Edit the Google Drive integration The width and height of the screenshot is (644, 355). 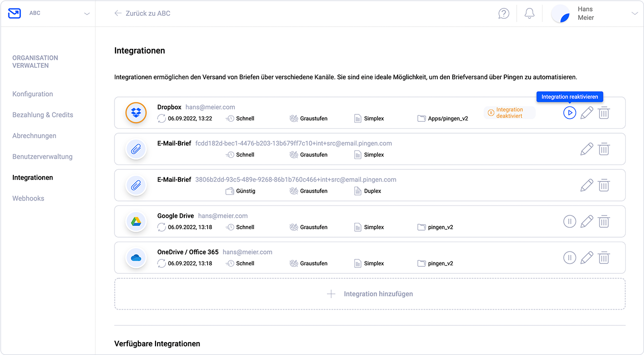(x=587, y=221)
